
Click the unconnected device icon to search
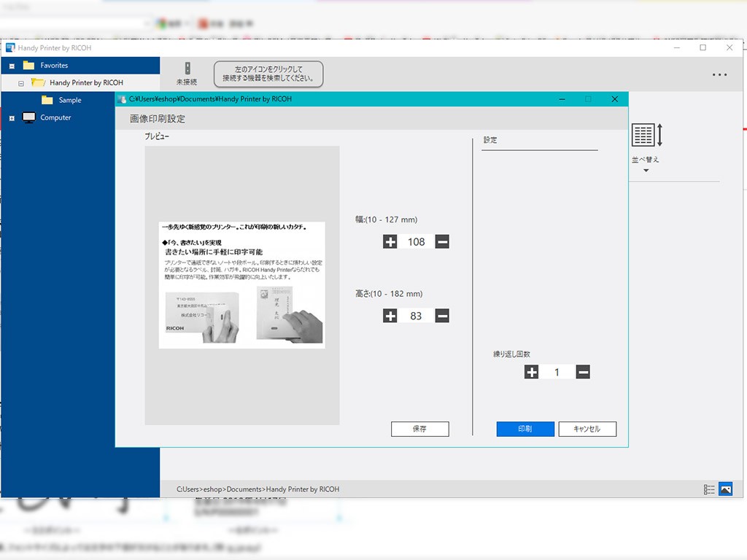coord(187,69)
